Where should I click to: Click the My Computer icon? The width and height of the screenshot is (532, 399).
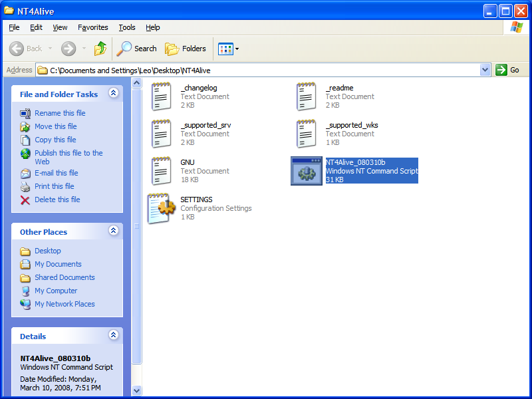pos(25,291)
